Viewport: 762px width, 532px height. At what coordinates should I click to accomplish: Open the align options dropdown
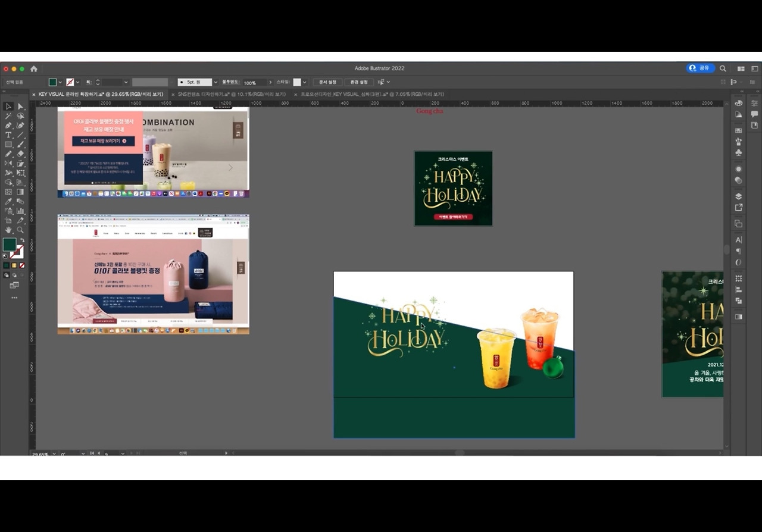(388, 82)
